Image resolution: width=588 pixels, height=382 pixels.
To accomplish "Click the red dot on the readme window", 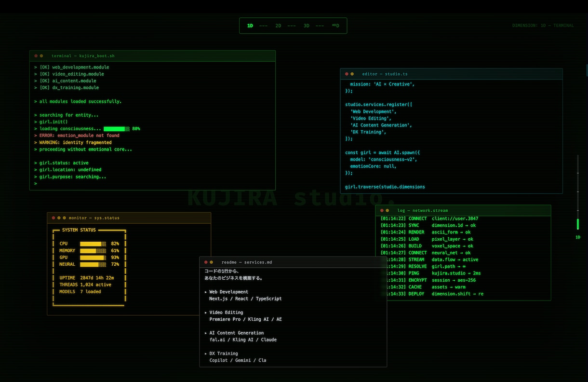I will pos(206,262).
